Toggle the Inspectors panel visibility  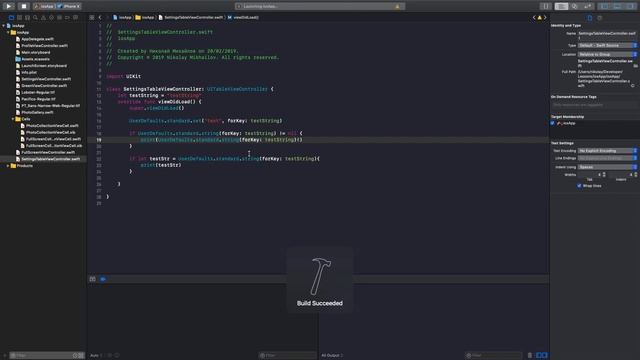point(631,6)
